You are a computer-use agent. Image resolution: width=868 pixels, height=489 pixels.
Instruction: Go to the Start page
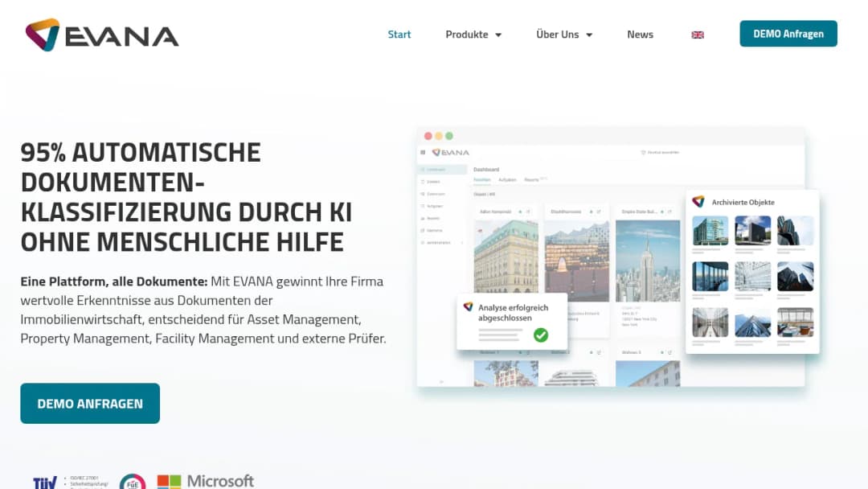pos(399,35)
